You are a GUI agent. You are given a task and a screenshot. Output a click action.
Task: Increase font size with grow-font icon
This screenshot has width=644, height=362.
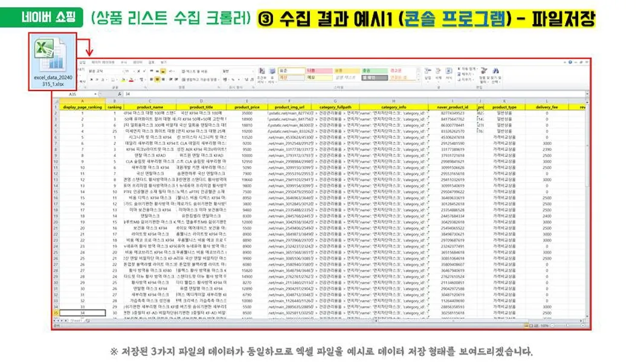coord(138,71)
